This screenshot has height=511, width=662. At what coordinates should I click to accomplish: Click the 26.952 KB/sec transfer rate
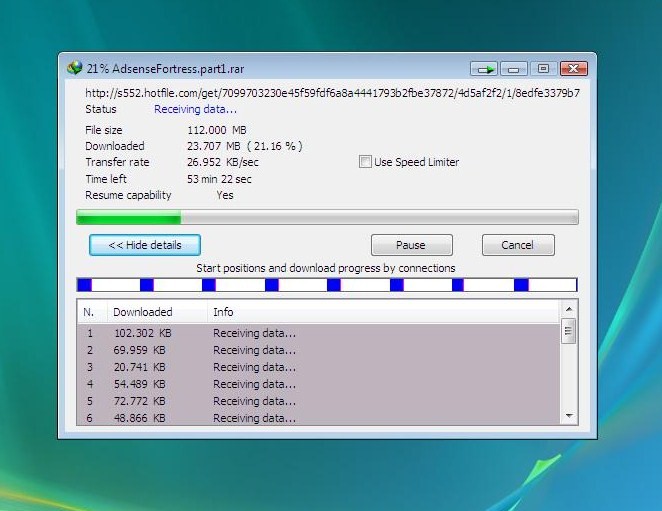tap(222, 162)
